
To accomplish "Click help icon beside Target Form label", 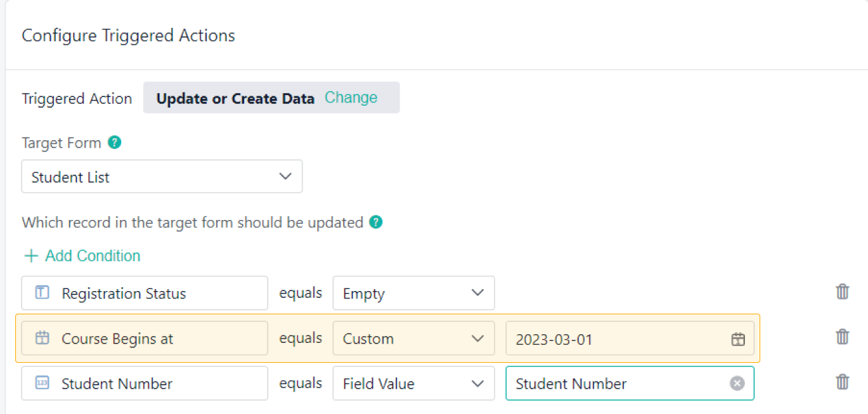I will click(x=114, y=142).
